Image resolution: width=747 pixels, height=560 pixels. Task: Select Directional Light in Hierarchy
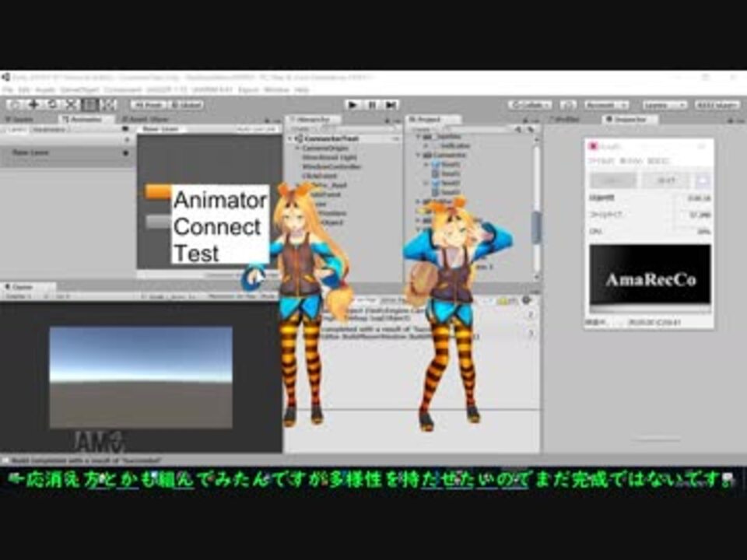[329, 157]
